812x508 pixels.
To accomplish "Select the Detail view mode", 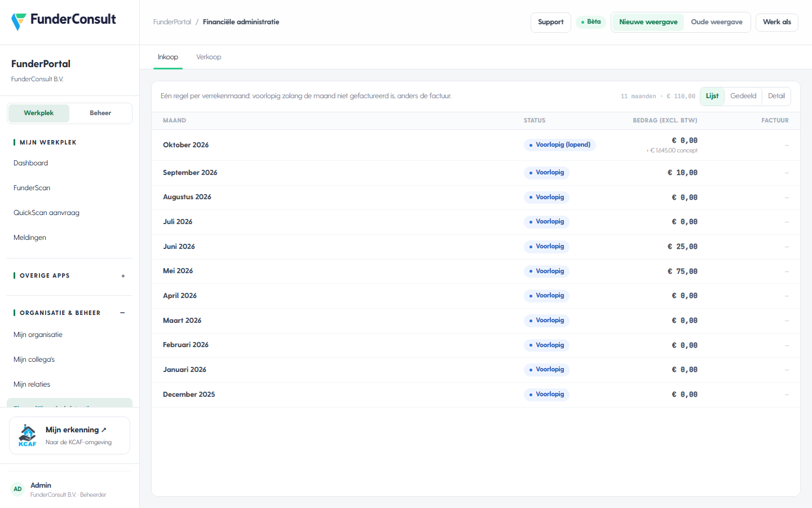I will (776, 96).
